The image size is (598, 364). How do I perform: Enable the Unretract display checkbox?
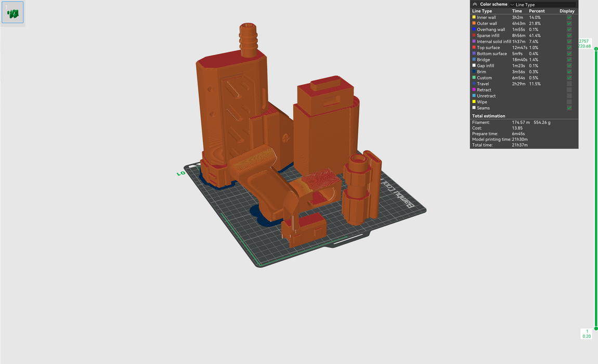(x=569, y=96)
